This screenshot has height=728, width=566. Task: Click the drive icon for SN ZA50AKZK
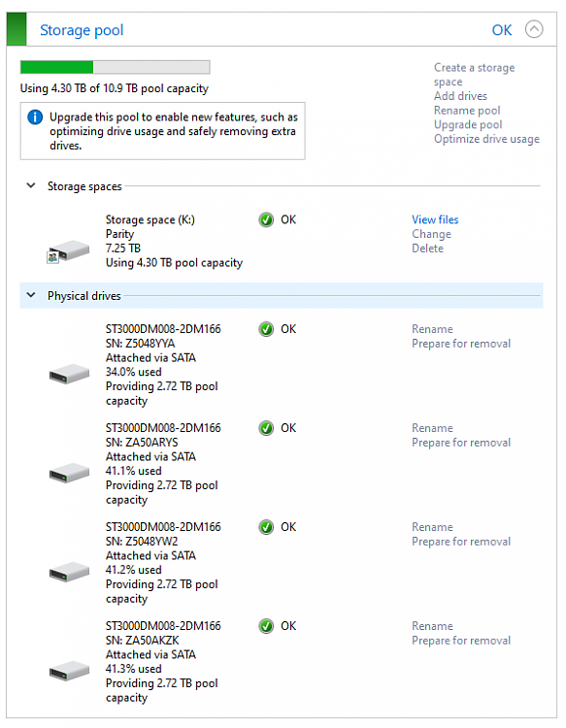point(69,671)
